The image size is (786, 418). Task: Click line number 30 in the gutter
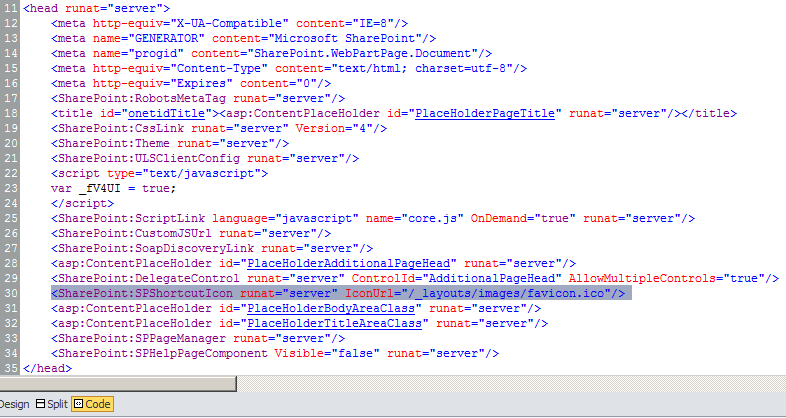click(11, 293)
